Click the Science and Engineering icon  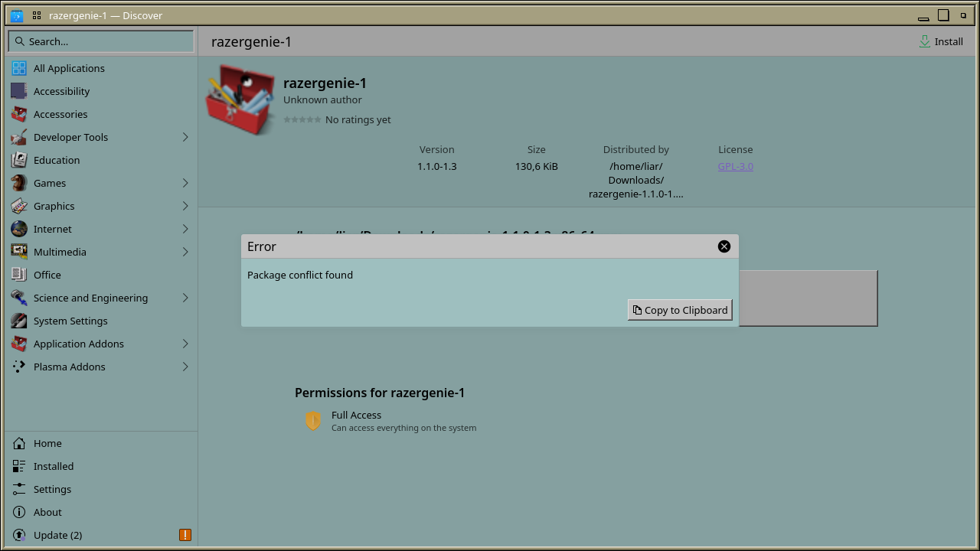point(19,298)
